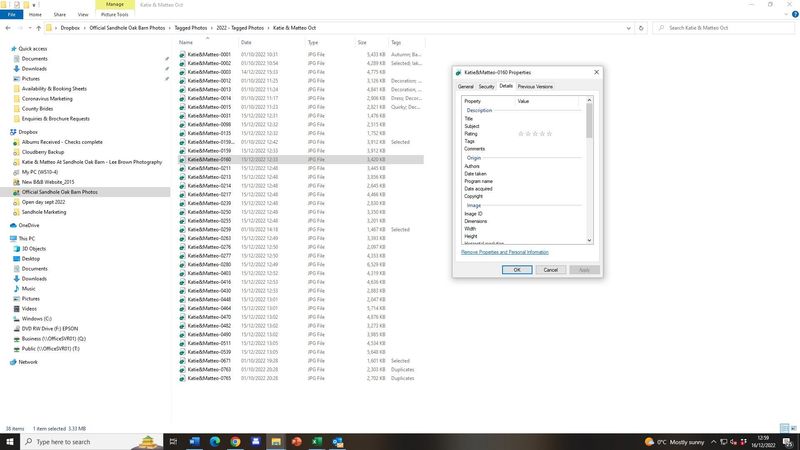This screenshot has height=450, width=800.
Task: Open the Previous Versions tab
Action: click(x=535, y=87)
